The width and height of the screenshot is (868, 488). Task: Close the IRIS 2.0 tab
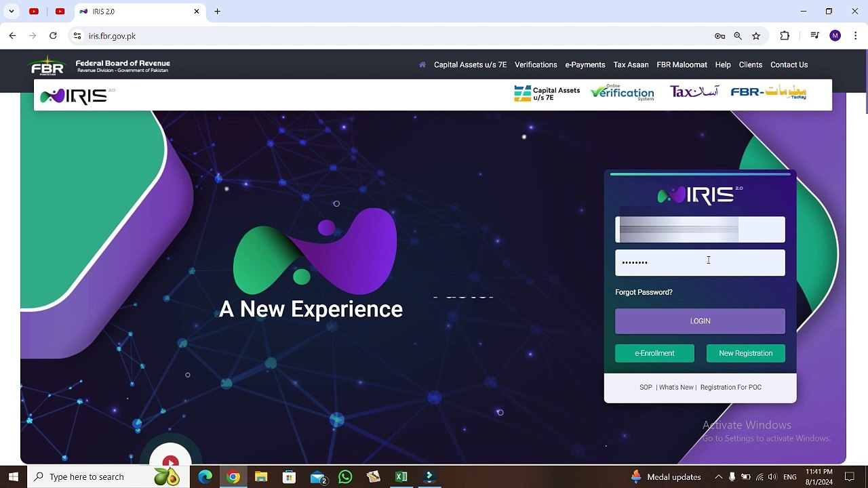pyautogui.click(x=197, y=12)
